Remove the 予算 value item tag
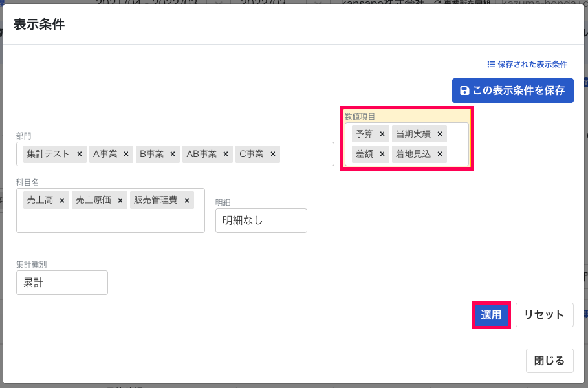The height and width of the screenshot is (388, 588). click(382, 134)
